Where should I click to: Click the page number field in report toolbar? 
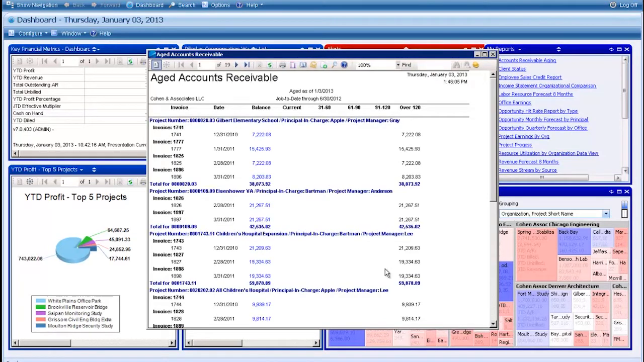(x=205, y=65)
